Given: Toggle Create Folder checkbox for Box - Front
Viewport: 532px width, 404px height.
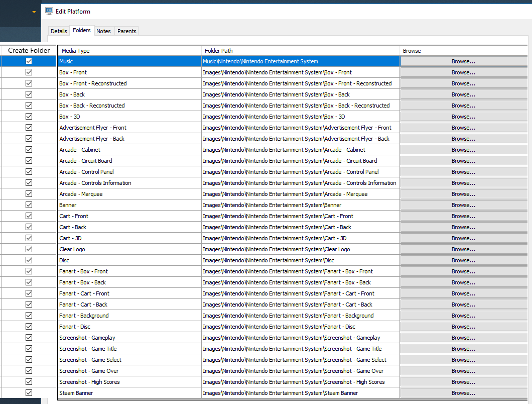Looking at the screenshot, I should pyautogui.click(x=29, y=72).
